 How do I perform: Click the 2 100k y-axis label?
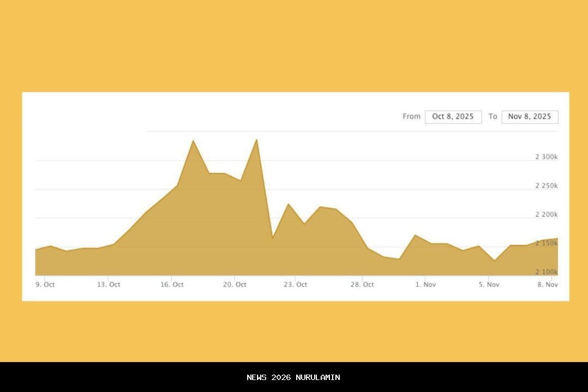click(x=546, y=272)
